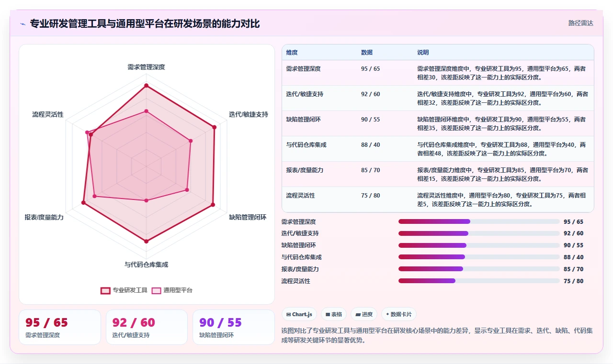Select the 进度 tag
This screenshot has width=613, height=364.
point(364,314)
